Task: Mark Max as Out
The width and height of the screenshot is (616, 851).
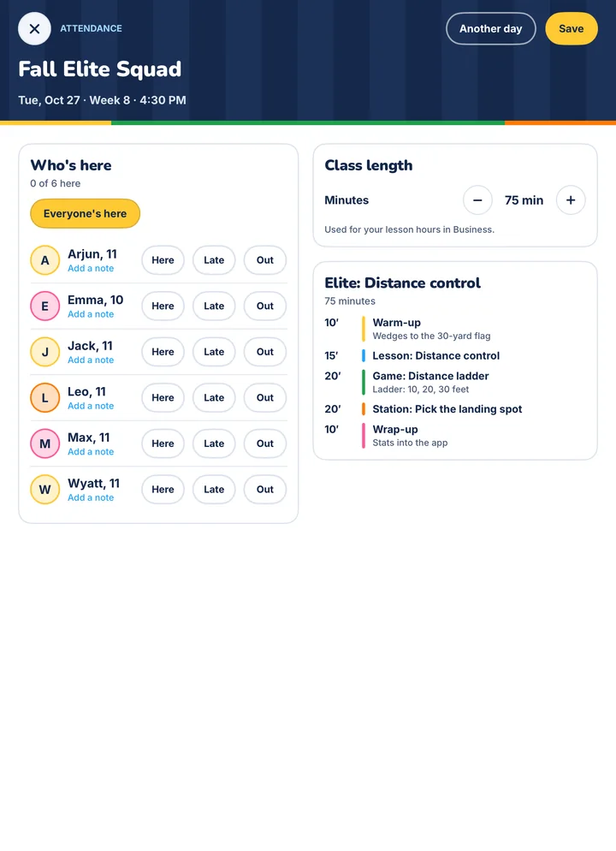Action: tap(265, 444)
